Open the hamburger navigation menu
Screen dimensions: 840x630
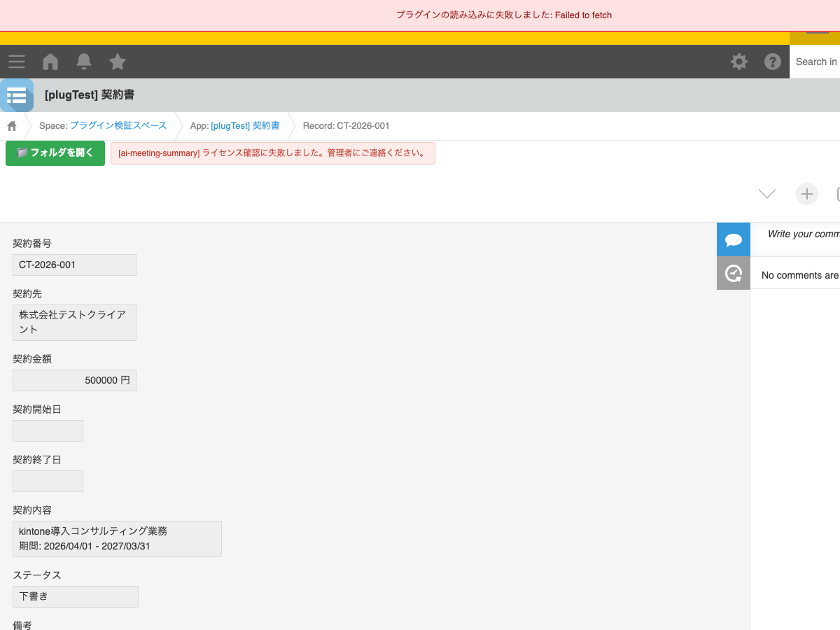[x=17, y=62]
